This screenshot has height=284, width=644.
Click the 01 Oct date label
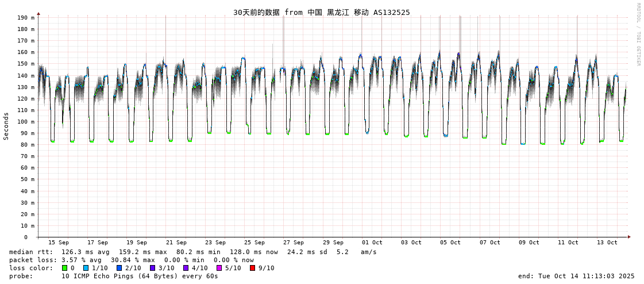point(372,243)
